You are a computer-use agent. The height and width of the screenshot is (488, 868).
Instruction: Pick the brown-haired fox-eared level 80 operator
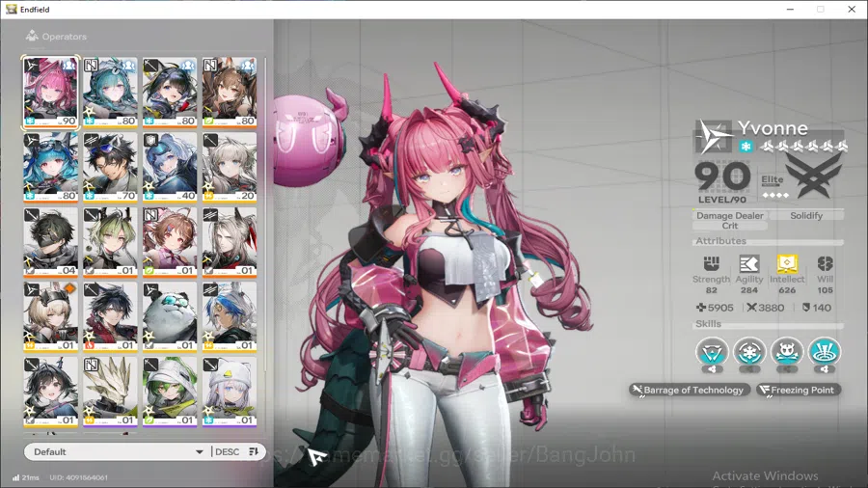[230, 93]
